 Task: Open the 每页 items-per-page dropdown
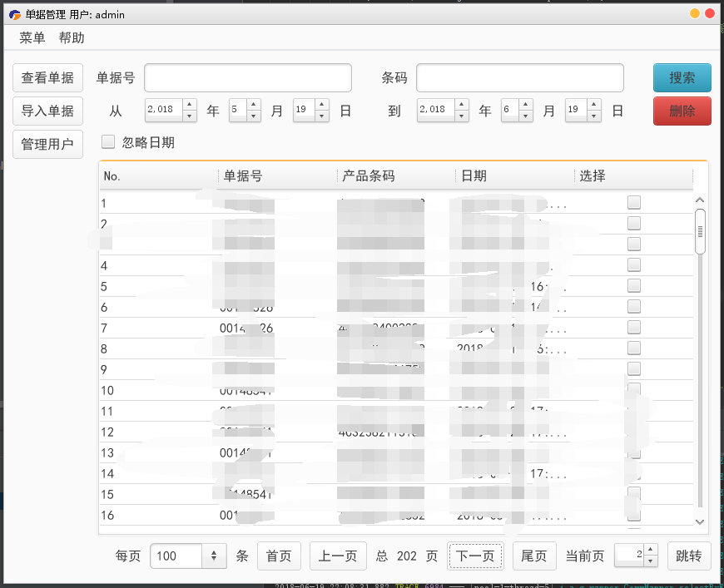[x=213, y=556]
